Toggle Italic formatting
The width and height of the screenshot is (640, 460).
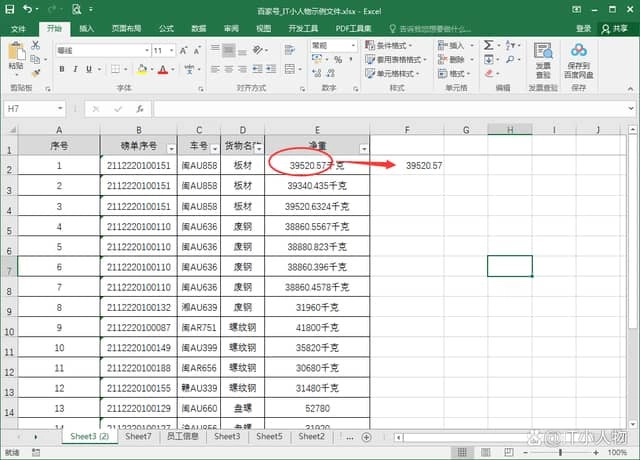point(76,69)
